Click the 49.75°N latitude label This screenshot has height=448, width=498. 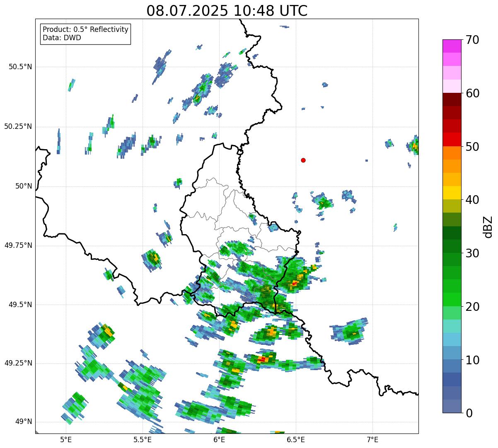(x=18, y=245)
